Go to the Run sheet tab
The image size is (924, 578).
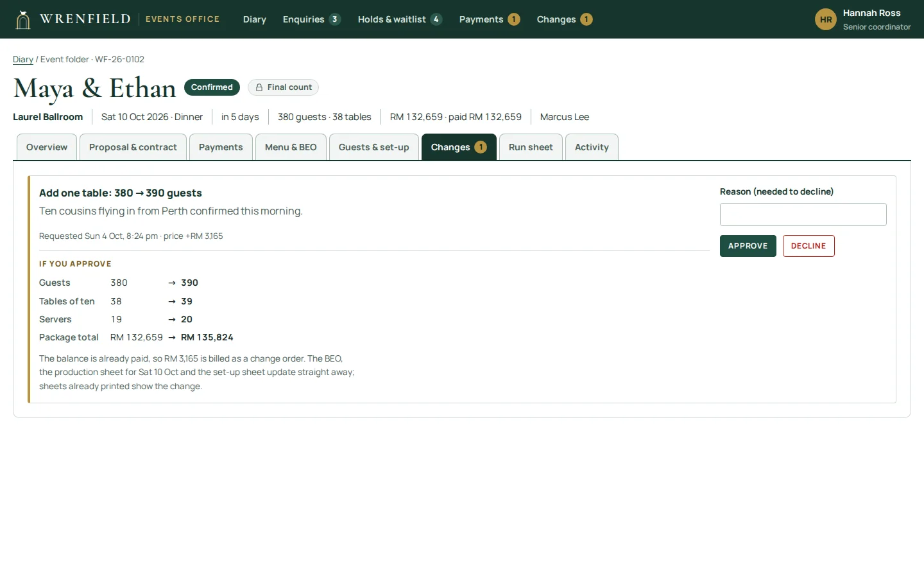click(531, 147)
